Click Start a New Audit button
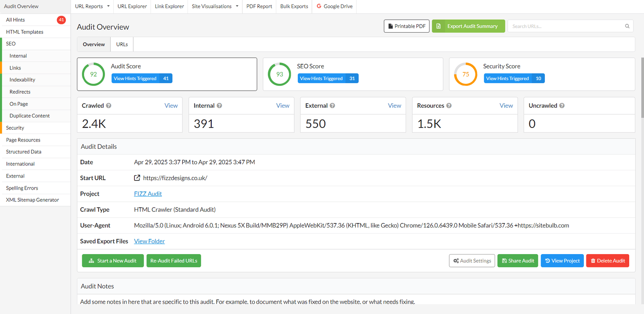 (113, 261)
